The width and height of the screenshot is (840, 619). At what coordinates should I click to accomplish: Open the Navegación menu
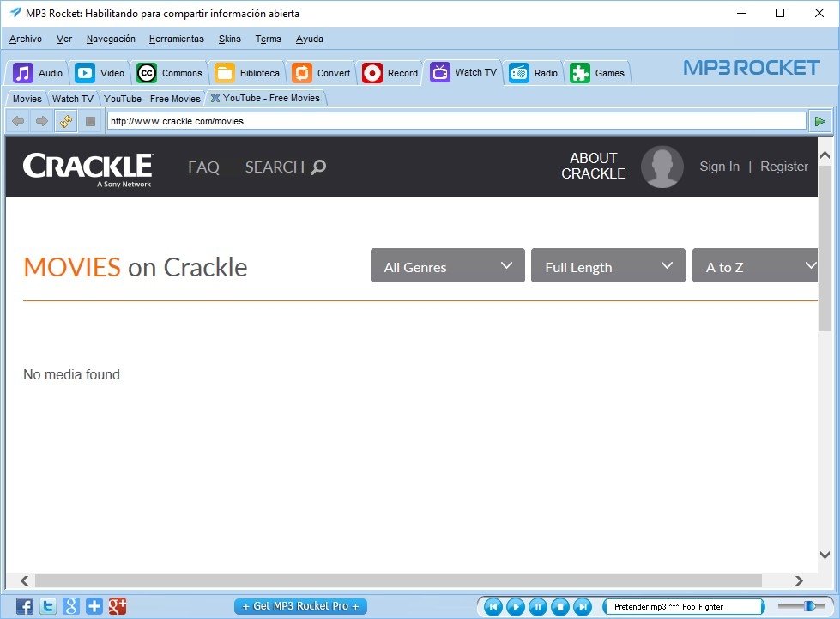click(x=111, y=39)
